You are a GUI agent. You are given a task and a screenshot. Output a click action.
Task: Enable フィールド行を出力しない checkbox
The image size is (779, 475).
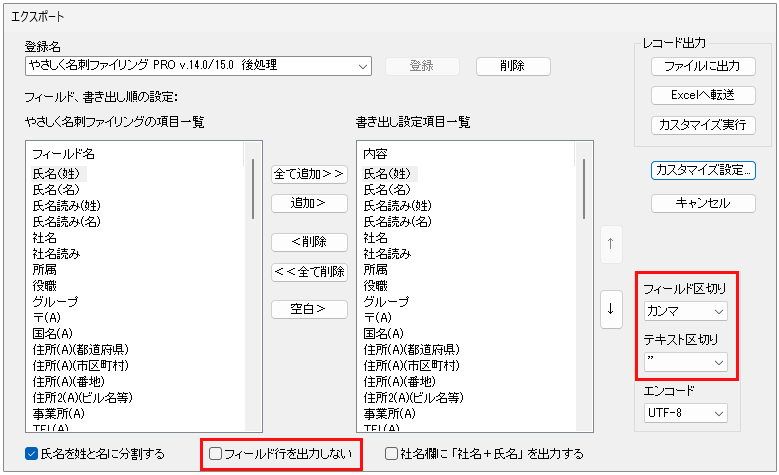click(x=215, y=453)
